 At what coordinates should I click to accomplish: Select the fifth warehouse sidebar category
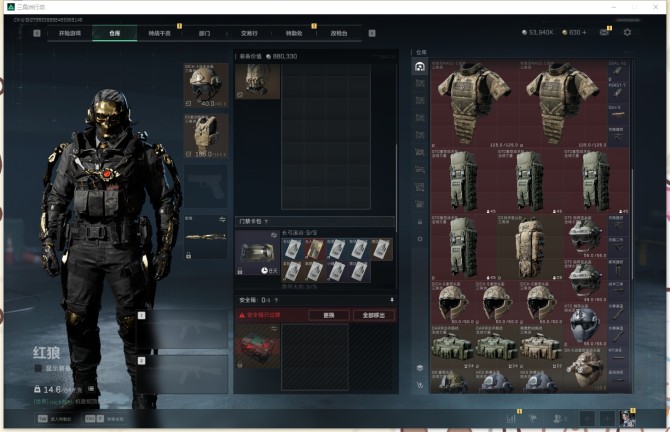tap(420, 135)
